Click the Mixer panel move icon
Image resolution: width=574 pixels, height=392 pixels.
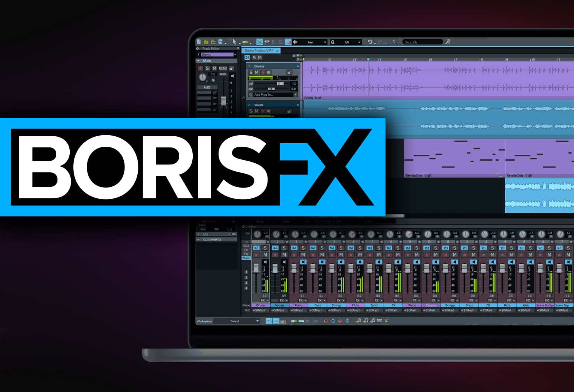click(x=244, y=226)
